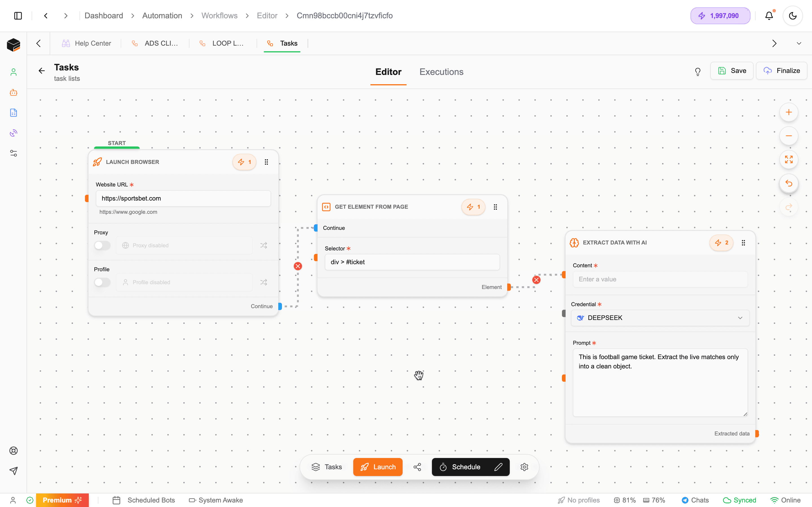Viewport: 812px width, 507px height.
Task: Enable the Proxy toggle
Action: tap(102, 245)
